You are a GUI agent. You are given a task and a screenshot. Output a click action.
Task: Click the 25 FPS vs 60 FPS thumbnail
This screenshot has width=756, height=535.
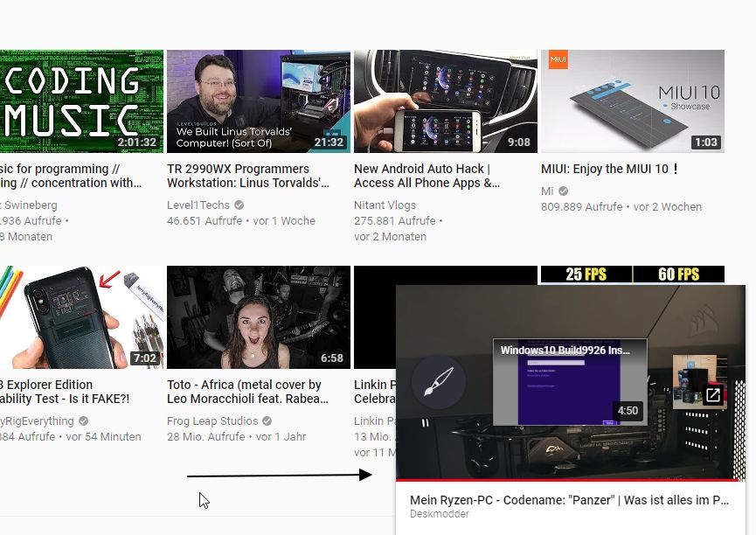point(632,274)
